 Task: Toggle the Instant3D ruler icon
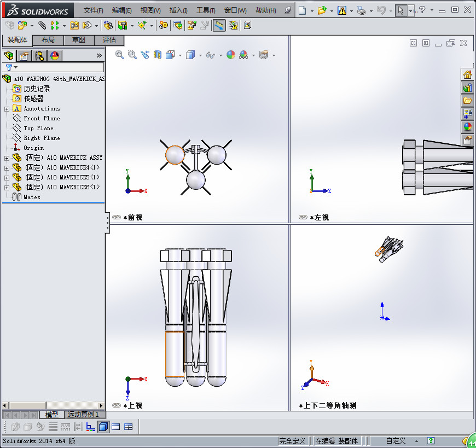pos(219,25)
